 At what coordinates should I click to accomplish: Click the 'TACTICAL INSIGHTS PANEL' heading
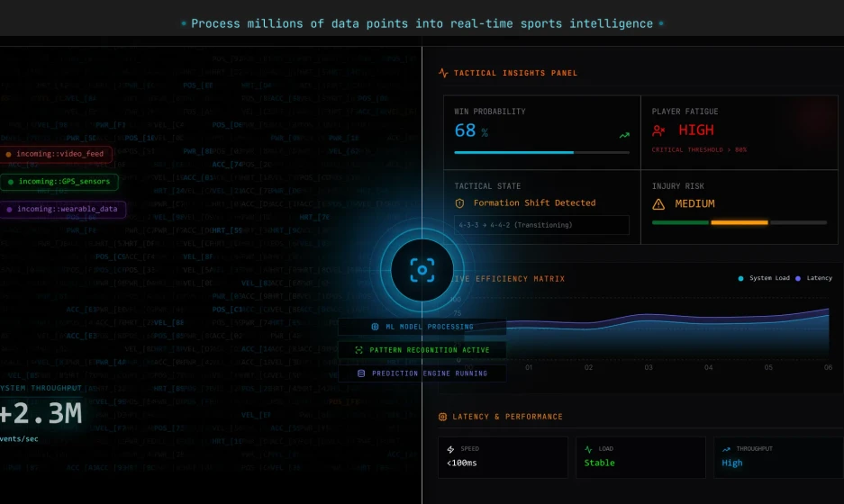[x=515, y=73]
